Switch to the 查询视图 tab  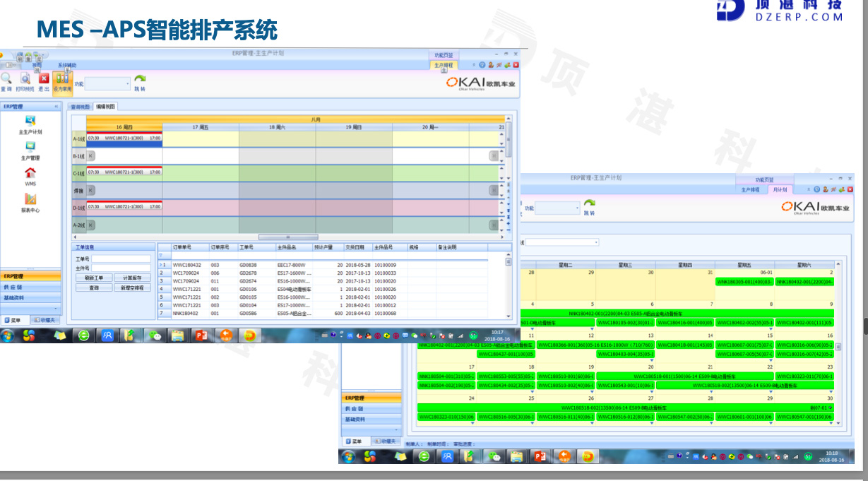81,107
